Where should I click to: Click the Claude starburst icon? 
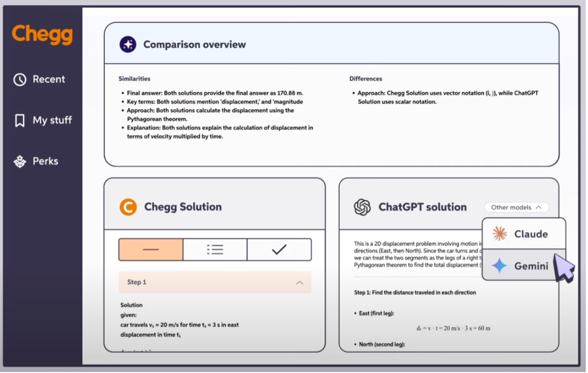tap(499, 234)
